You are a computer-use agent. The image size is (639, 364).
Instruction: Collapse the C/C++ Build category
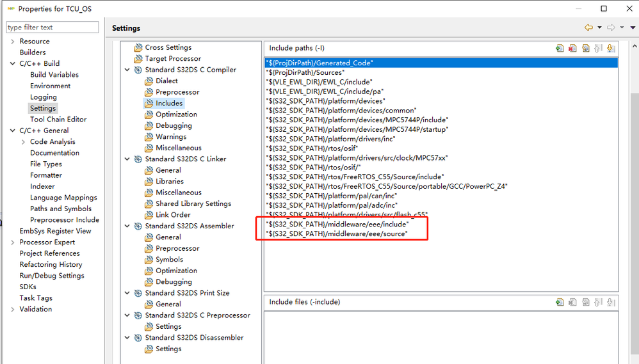pos(12,63)
